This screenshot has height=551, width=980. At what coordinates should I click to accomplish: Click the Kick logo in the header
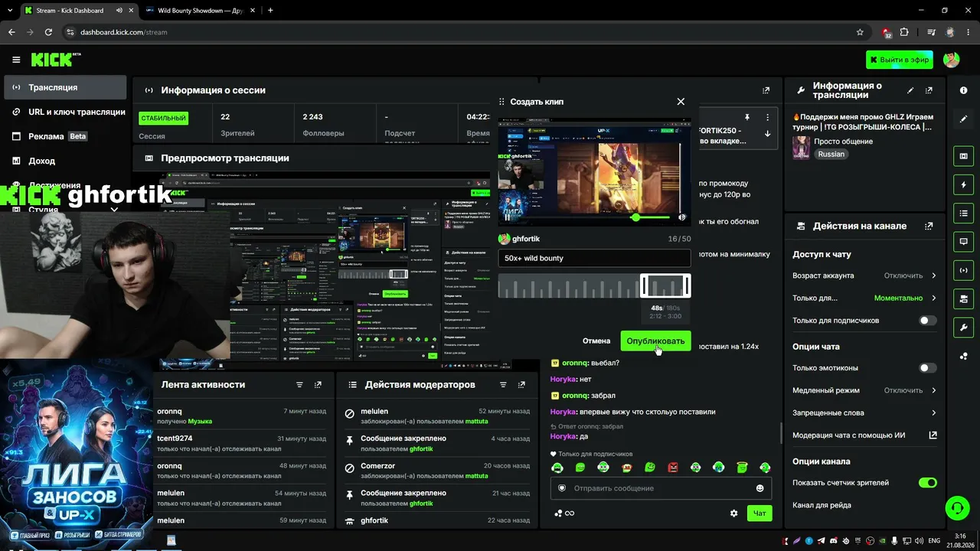[x=55, y=60]
